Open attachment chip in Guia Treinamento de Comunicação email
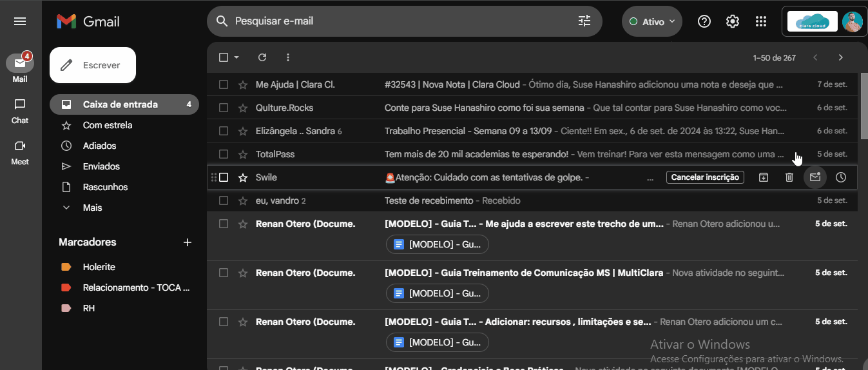 (438, 293)
